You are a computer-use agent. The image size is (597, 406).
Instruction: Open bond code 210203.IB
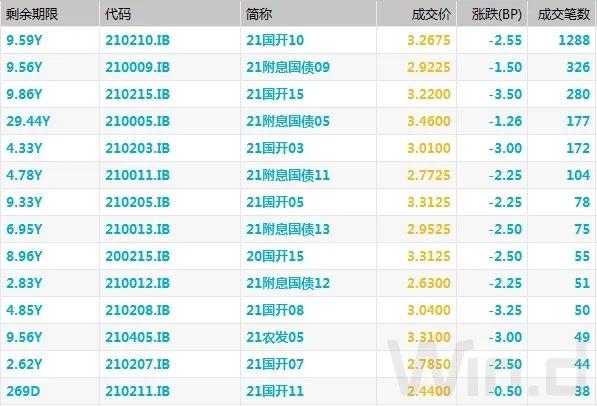[x=137, y=149]
